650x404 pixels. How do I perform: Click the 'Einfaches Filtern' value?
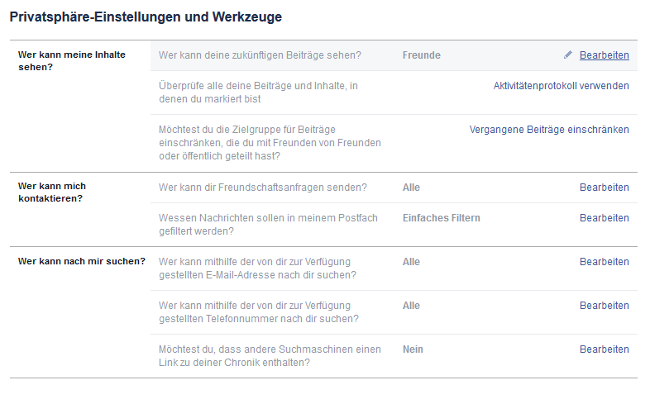[441, 218]
